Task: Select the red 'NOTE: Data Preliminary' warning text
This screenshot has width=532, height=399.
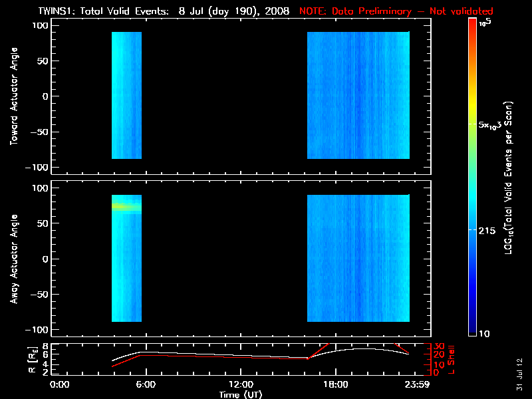Action: (396, 11)
